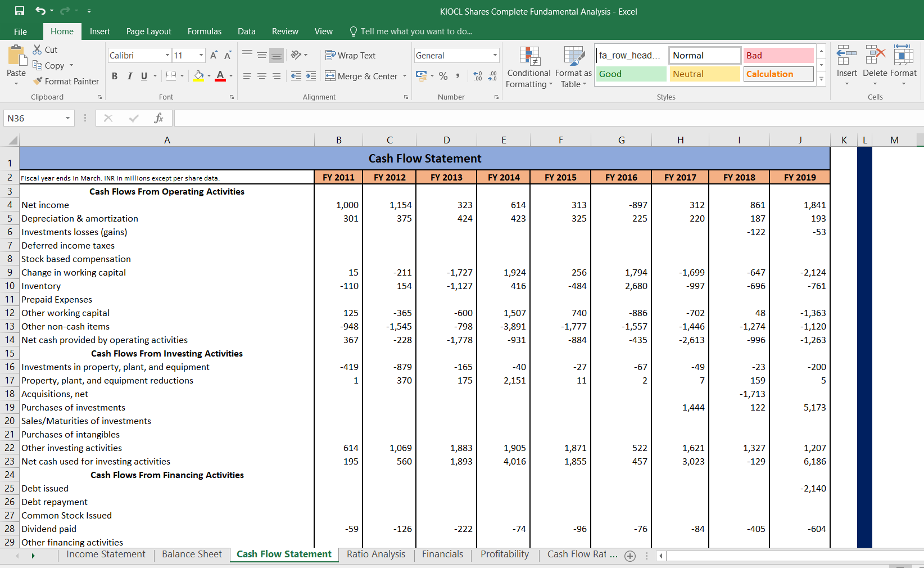The height and width of the screenshot is (568, 924).
Task: Apply the Calculation cell style
Action: pyautogui.click(x=779, y=74)
